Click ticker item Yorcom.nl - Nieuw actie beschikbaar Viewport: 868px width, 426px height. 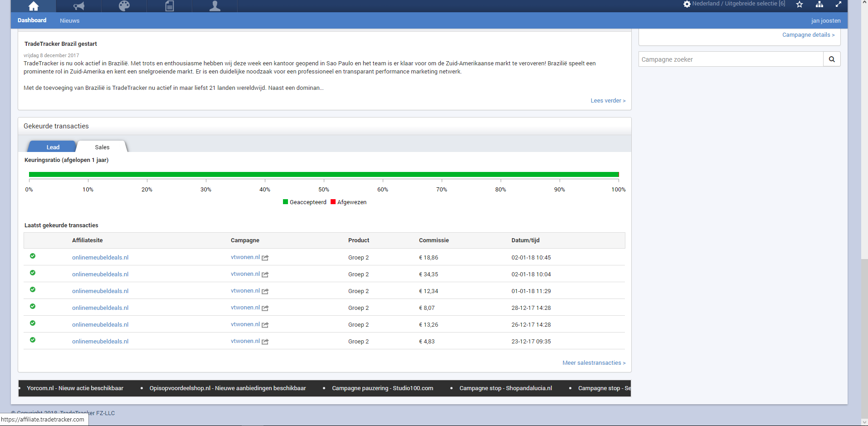[x=75, y=388]
